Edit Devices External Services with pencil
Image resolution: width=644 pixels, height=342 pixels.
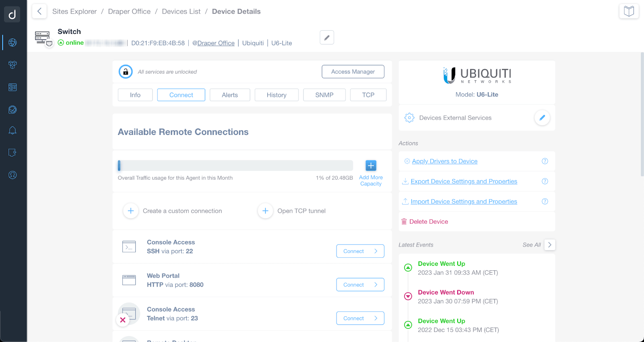542,118
